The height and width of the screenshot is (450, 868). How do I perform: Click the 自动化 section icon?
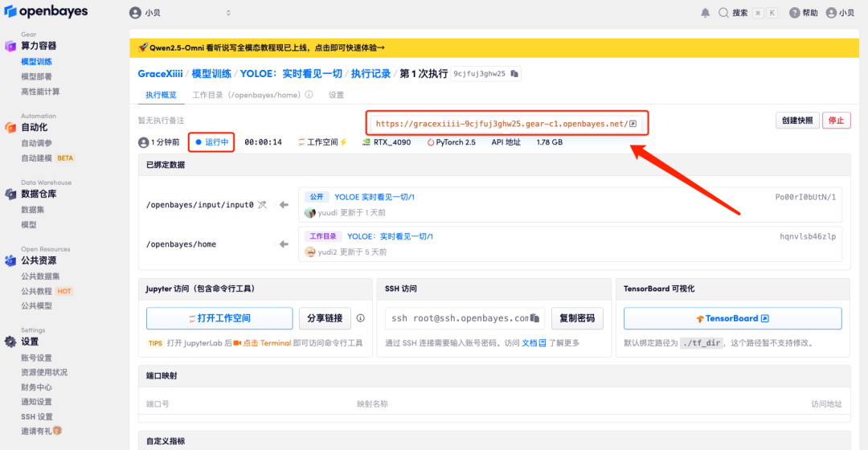click(x=10, y=127)
